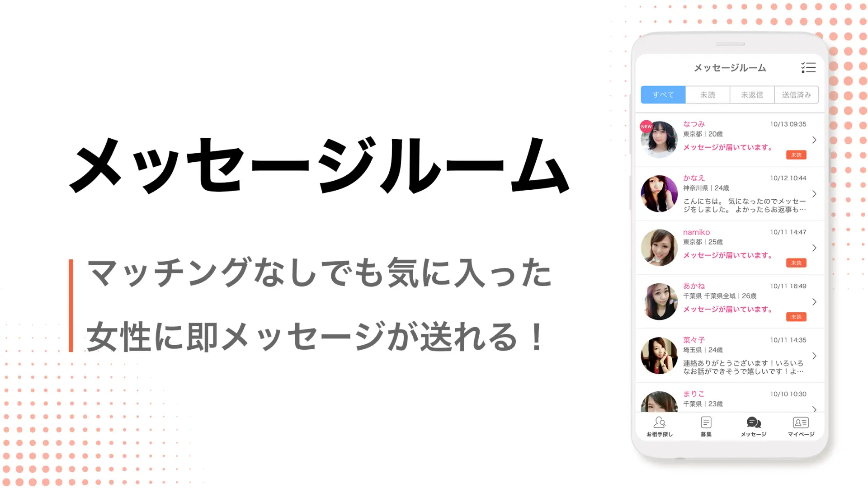Expand なつみ conversation via chevron arrow
Image resolution: width=868 pixels, height=488 pixels.
coord(814,140)
